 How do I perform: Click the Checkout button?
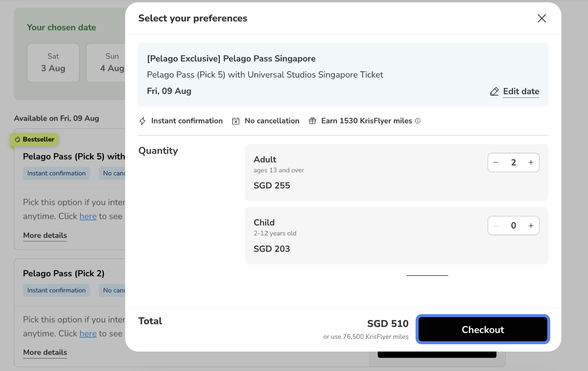483,329
